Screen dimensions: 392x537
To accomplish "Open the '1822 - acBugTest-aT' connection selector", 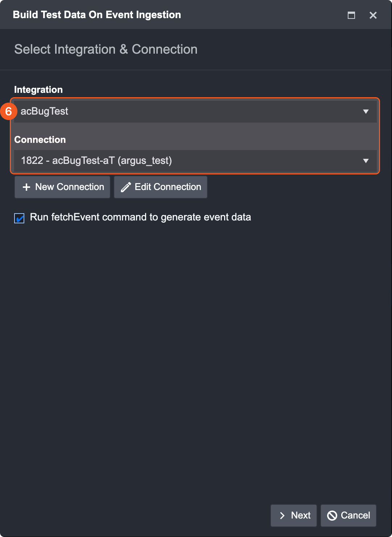I will pos(189,161).
